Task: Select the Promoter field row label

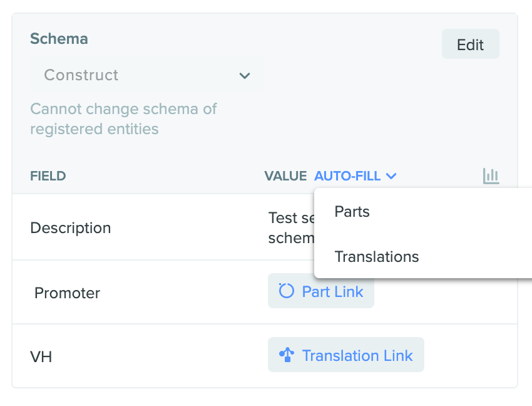Action: click(x=67, y=293)
